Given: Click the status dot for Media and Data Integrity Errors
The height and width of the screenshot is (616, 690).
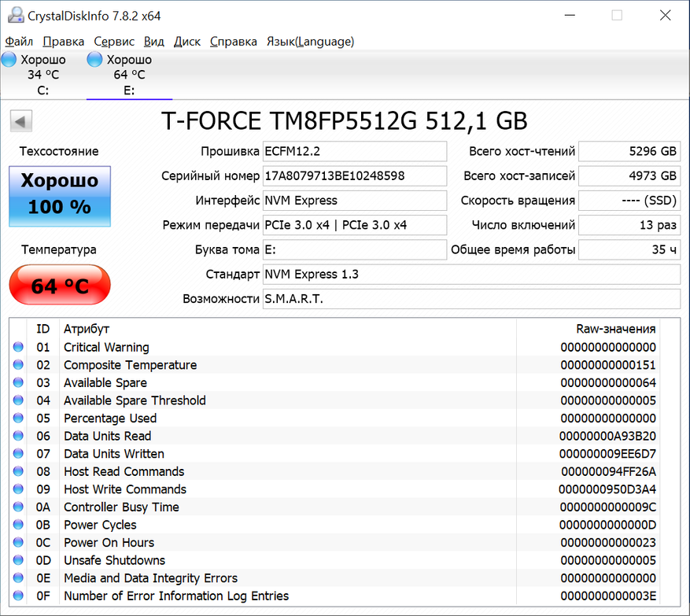Looking at the screenshot, I should pos(18,577).
